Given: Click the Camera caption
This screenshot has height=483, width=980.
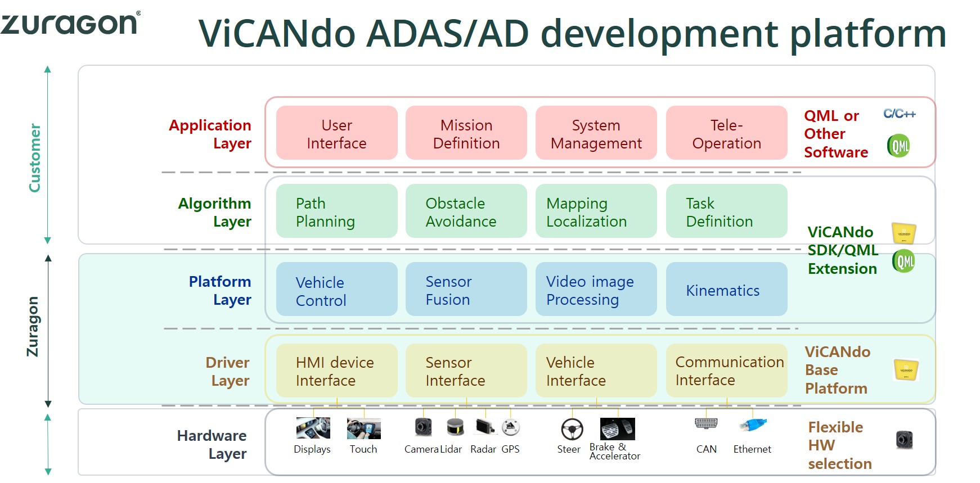Looking at the screenshot, I should (x=421, y=449).
